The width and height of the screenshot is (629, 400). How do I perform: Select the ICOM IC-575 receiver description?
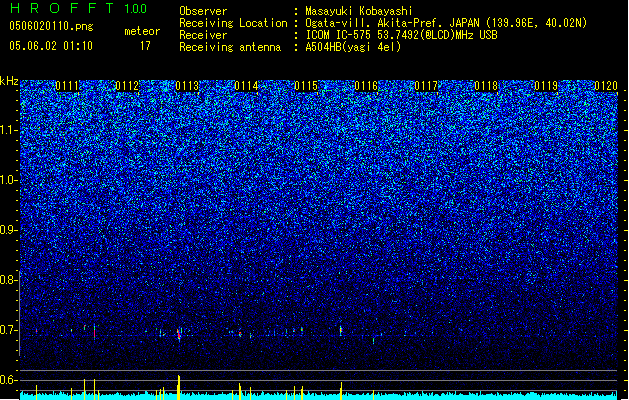(401, 35)
